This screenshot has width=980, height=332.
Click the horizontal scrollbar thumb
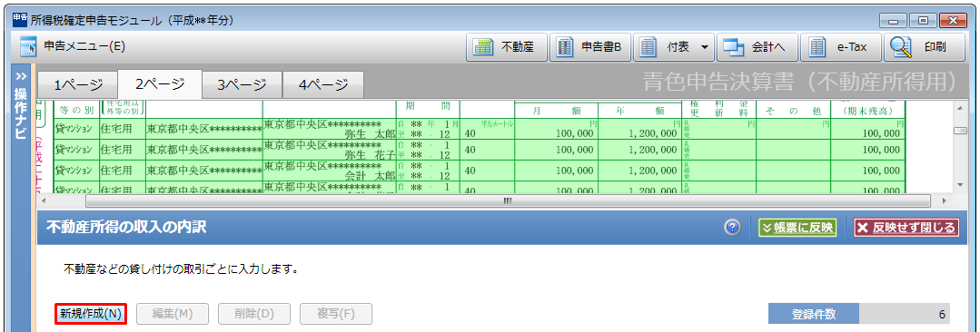508,201
